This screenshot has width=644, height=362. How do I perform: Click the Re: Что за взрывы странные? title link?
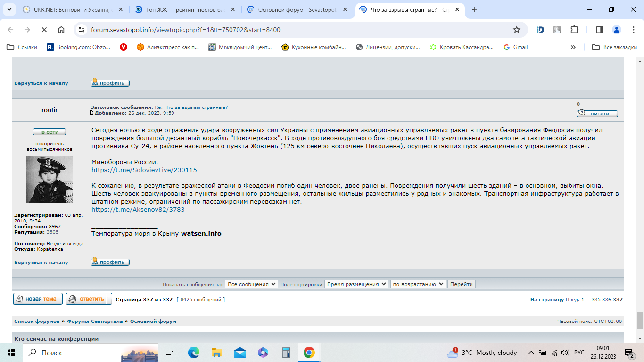(191, 107)
